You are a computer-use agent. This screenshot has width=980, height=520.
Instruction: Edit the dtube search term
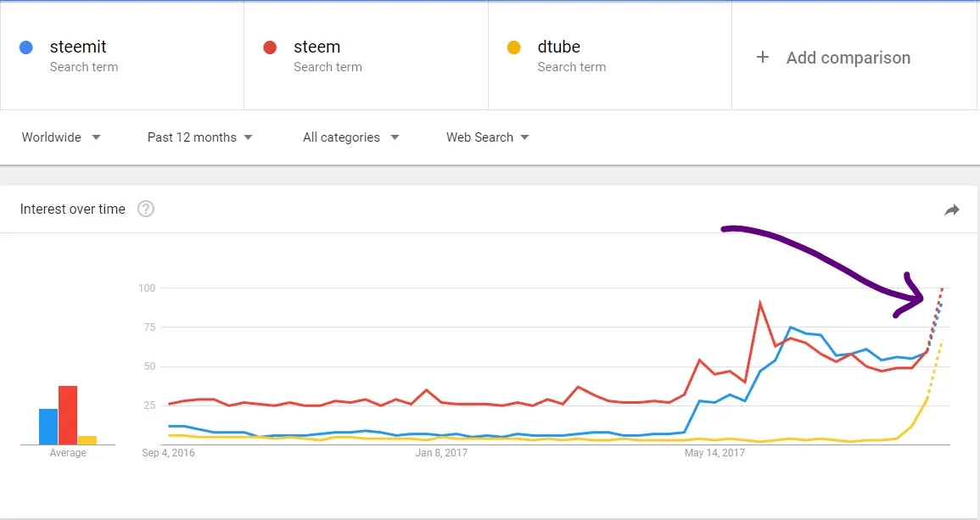click(609, 56)
